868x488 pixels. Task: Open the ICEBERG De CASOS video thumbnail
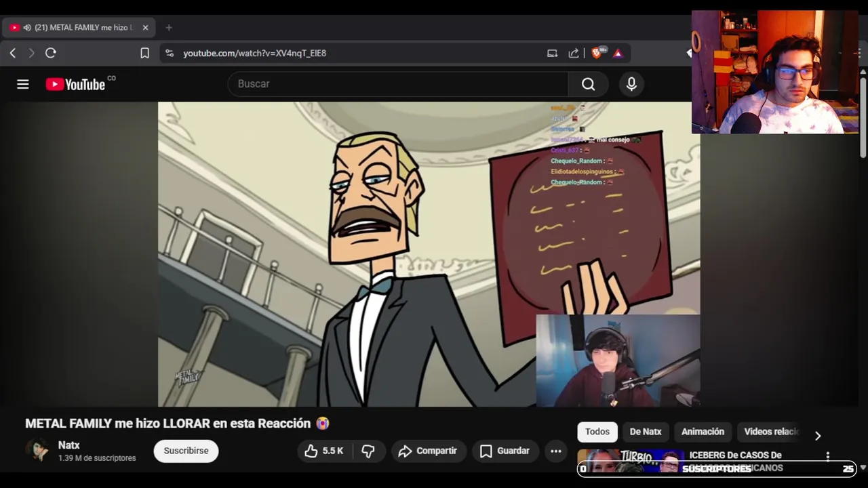631,461
